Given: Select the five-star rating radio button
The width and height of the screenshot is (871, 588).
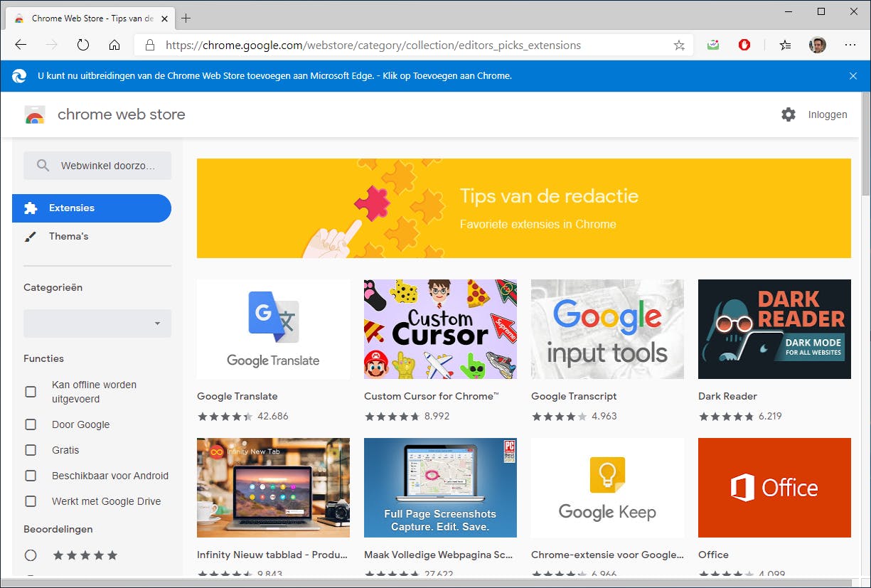Looking at the screenshot, I should point(31,555).
